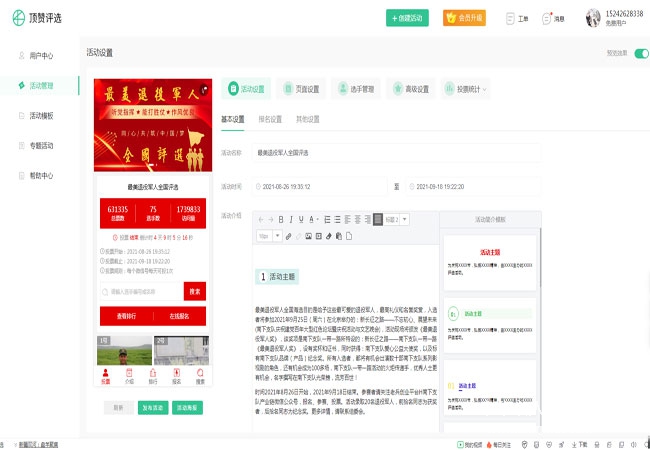The width and height of the screenshot is (650, 450).
Task: Click the insert image icon
Action: 308,236
